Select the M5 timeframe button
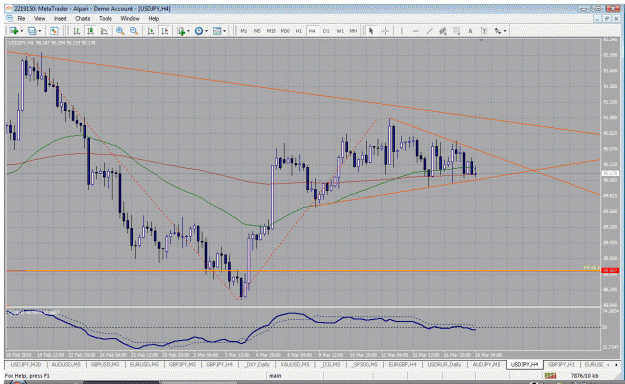Viewport: 625px width, 384px height. tap(257, 31)
